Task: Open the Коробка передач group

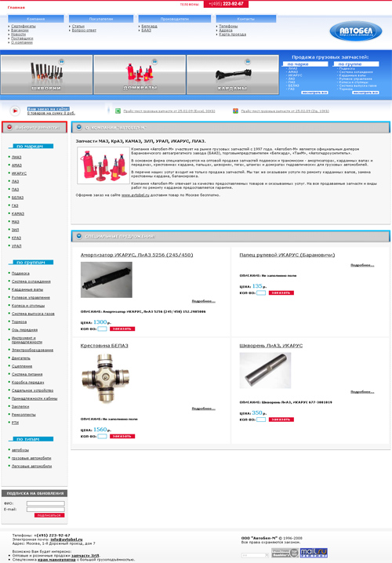Action: 27,383
